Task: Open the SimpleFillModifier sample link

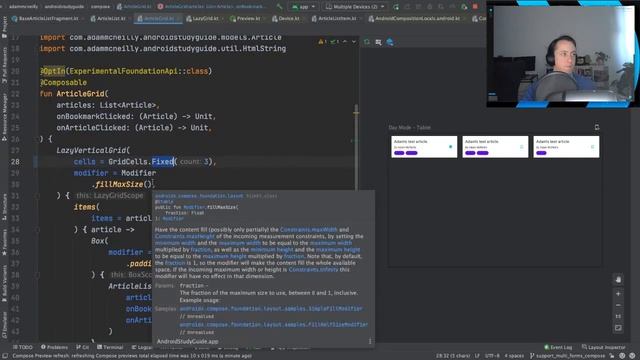Action: [271, 309]
